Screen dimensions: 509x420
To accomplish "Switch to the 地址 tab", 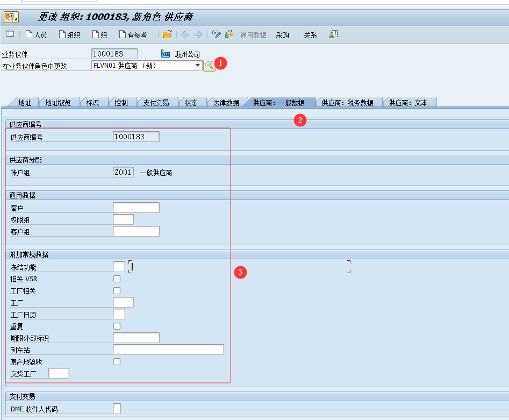I will 24,102.
